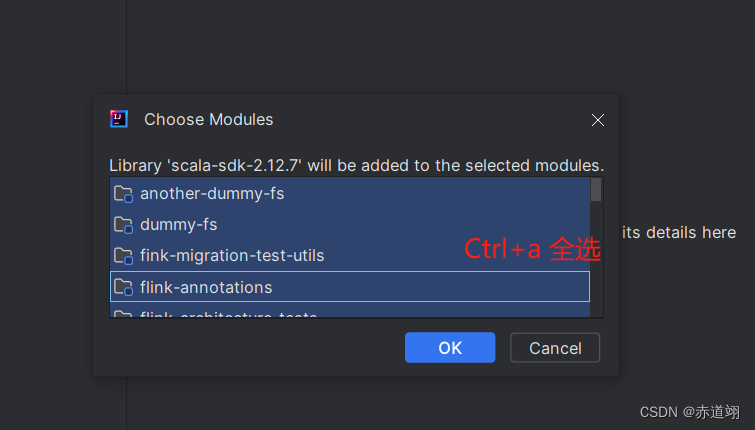Click the module folder icon beside dummy-fs
Screen dimensions: 755x430
click(123, 225)
